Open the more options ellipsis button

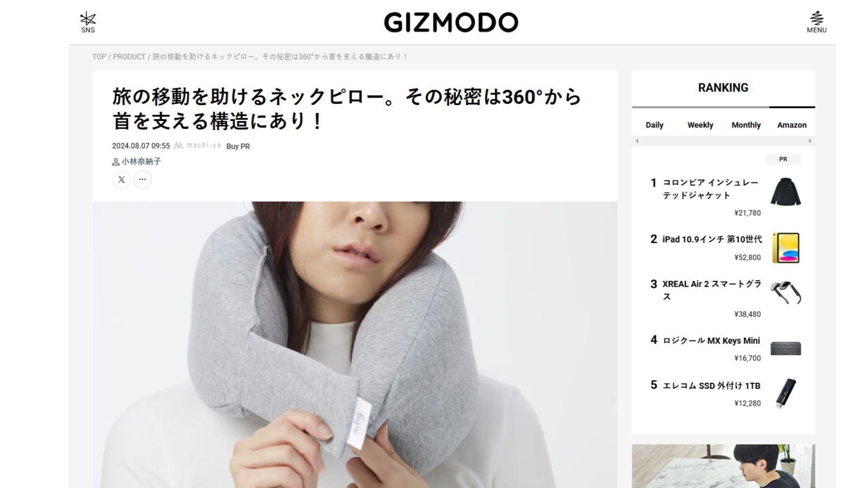point(143,179)
